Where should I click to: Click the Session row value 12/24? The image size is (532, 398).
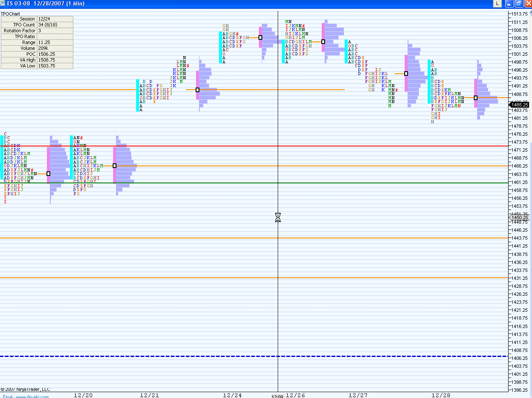(x=55, y=19)
